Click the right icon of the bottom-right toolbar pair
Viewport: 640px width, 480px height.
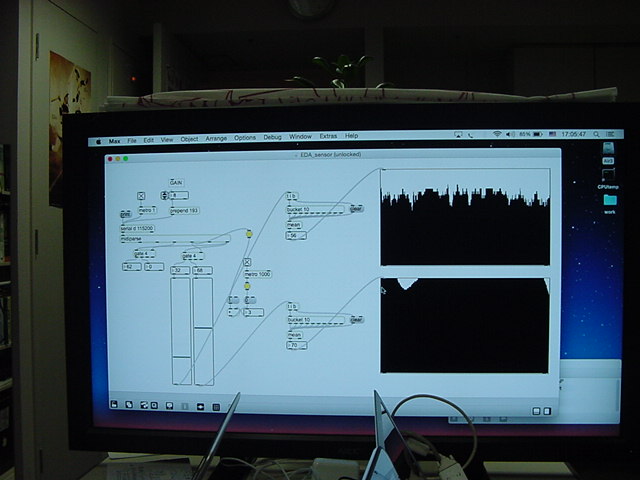point(547,411)
